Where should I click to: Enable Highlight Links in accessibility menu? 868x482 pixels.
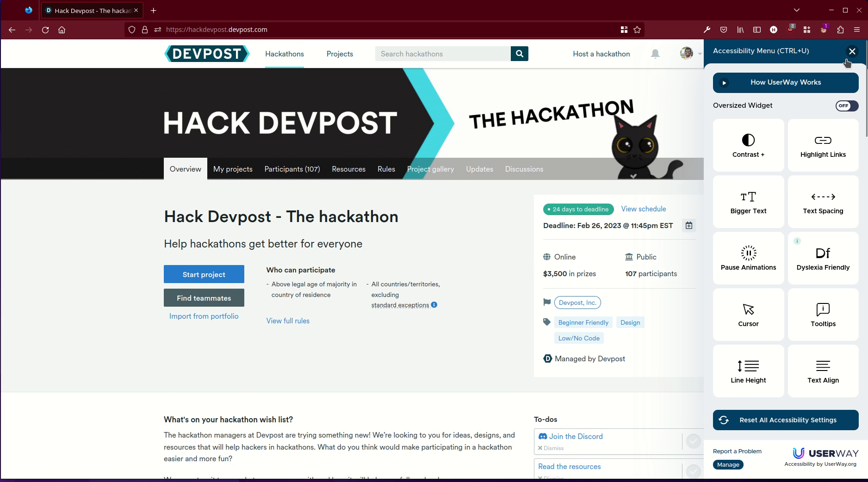coord(823,145)
